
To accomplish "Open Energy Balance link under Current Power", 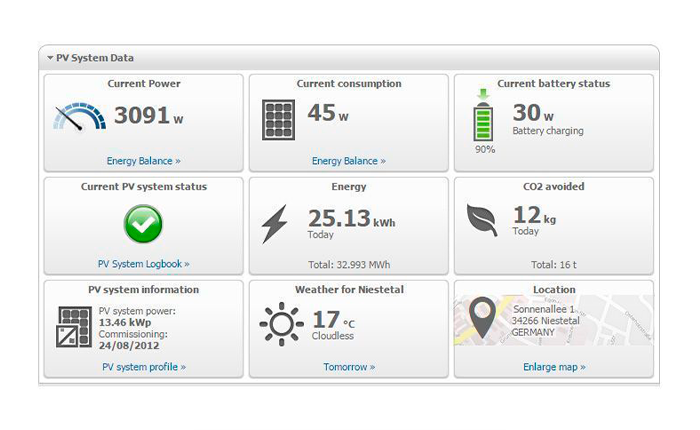I will [143, 160].
